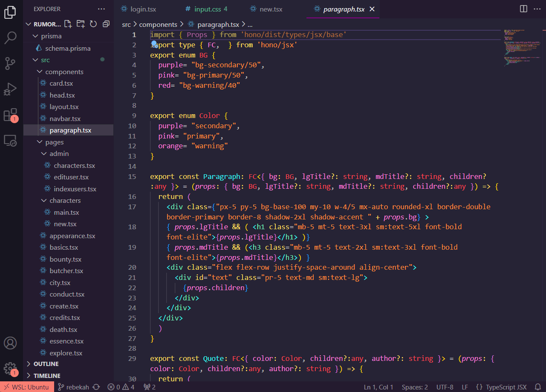The width and height of the screenshot is (546, 392).
Task: Open WSL: Ubuntu remote indicator
Action: click(27, 387)
